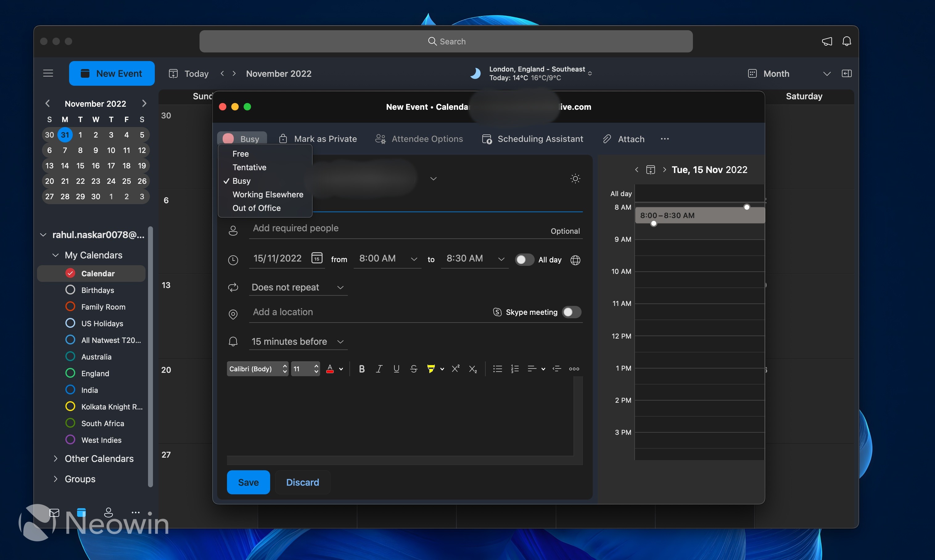935x560 pixels.
Task: Enable the Birthdays calendar
Action: pyautogui.click(x=70, y=290)
